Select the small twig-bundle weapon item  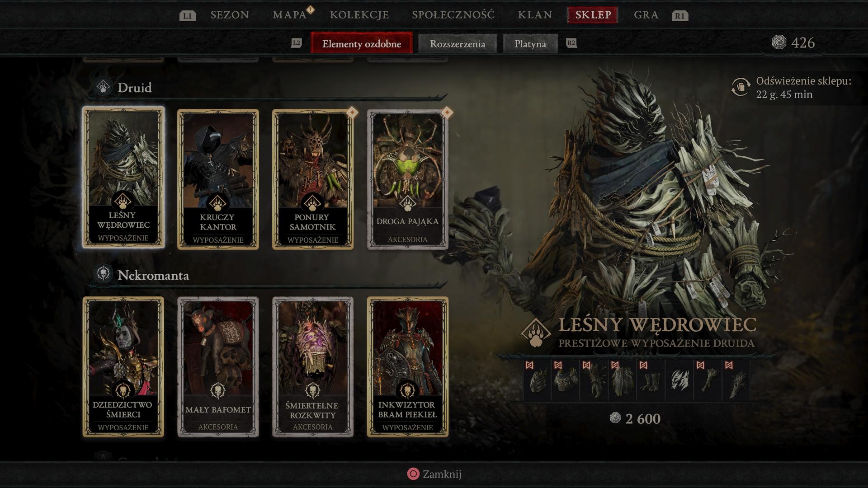pyautogui.click(x=708, y=380)
